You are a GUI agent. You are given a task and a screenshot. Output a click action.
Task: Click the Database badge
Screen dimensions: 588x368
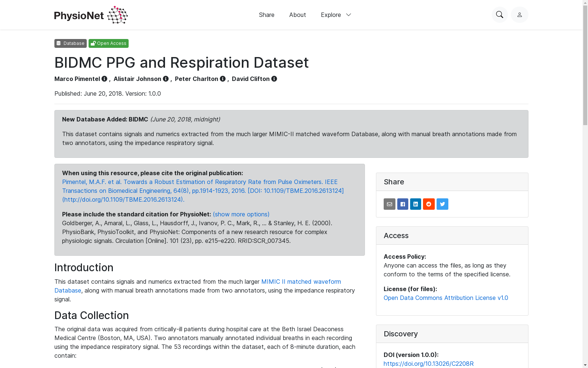[x=71, y=43]
